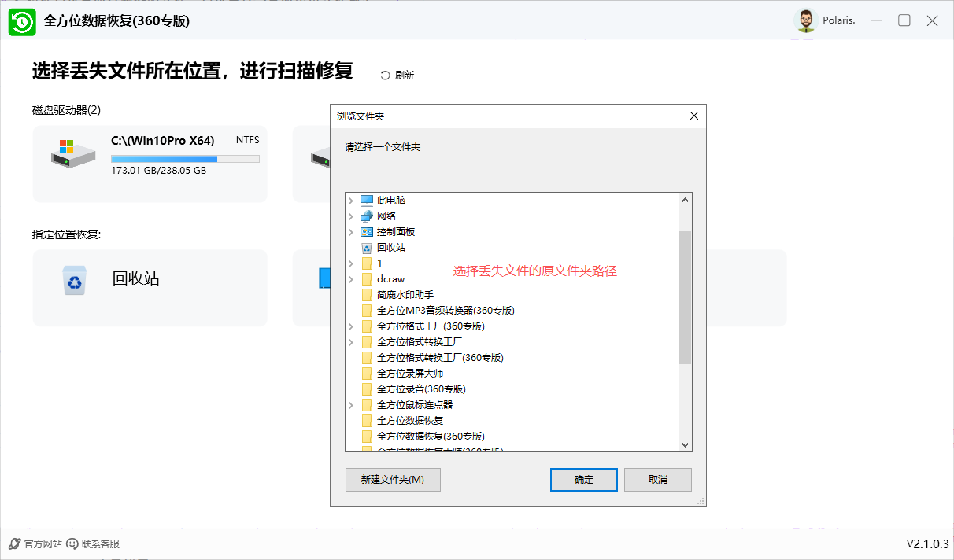Close the 浏览文件夹 dialog
This screenshot has width=954, height=560.
click(x=693, y=116)
